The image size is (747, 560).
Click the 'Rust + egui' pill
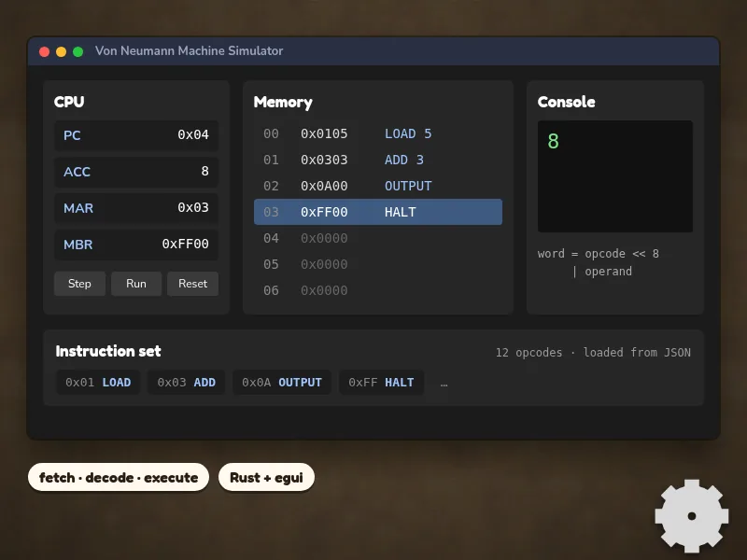(266, 477)
